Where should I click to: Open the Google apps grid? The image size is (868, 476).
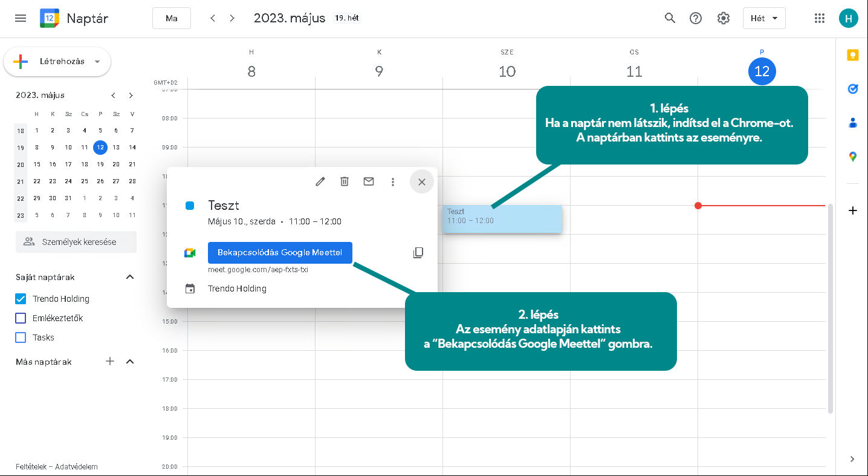(820, 18)
